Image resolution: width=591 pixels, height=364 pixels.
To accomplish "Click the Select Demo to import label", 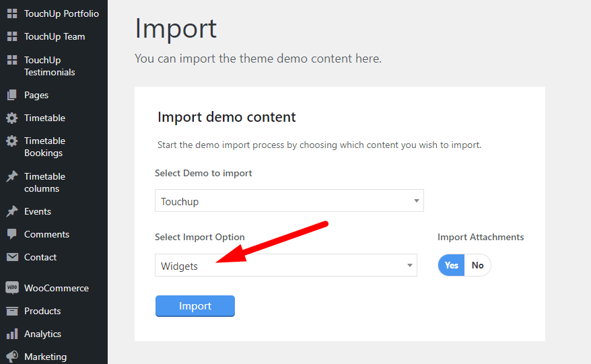I will 203,174.
